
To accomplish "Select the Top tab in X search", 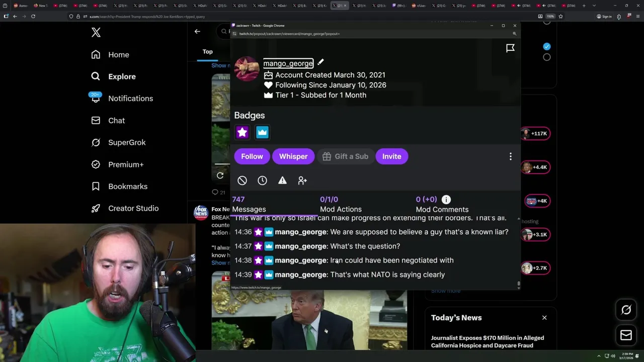I will tap(208, 52).
